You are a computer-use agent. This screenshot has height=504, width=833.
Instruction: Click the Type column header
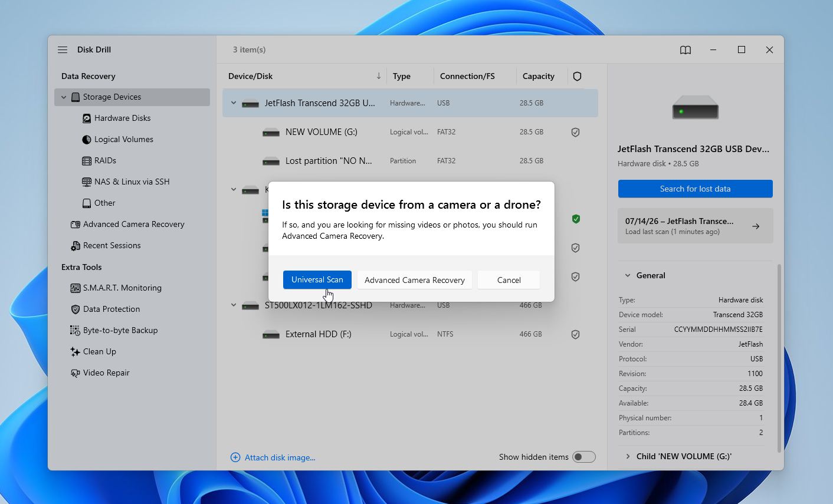tap(402, 76)
